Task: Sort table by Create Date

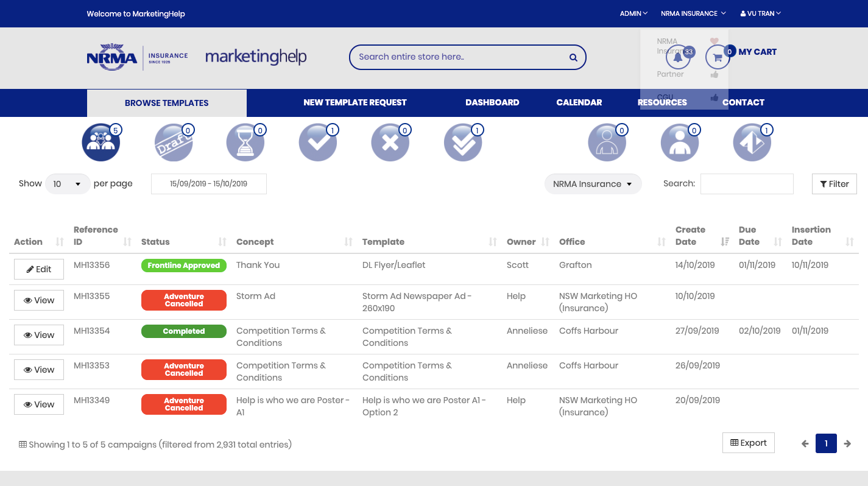Action: 702,236
